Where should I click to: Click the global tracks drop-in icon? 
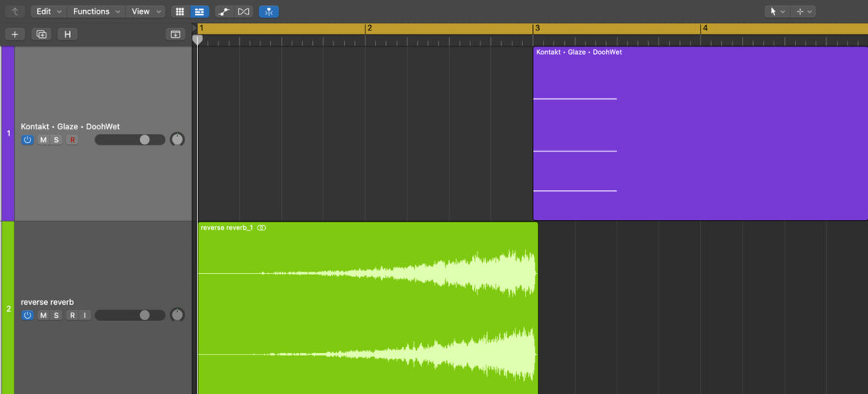coord(175,34)
